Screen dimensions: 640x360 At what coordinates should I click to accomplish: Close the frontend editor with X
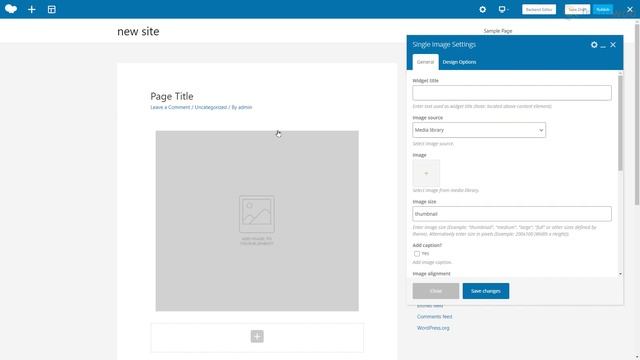tap(630, 9)
